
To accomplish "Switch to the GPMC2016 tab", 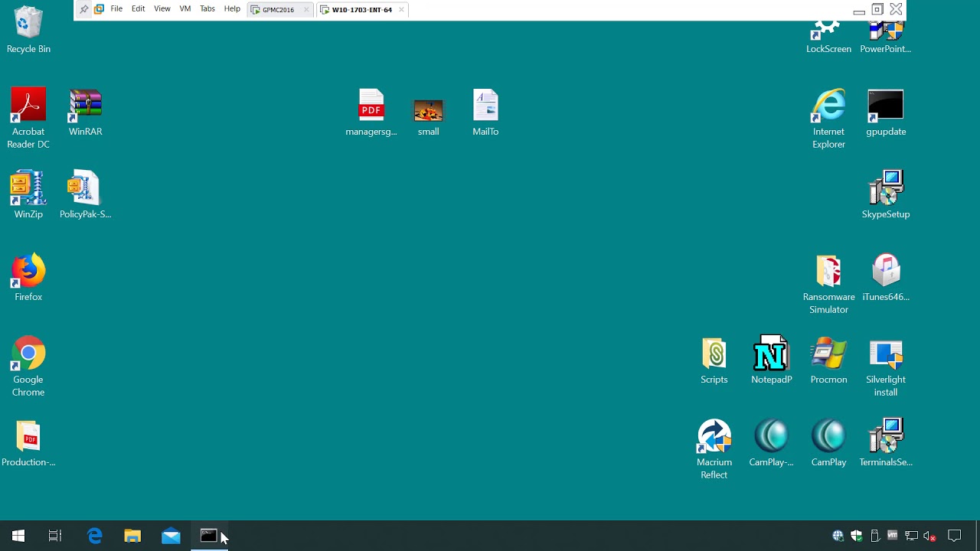I will pos(279,10).
